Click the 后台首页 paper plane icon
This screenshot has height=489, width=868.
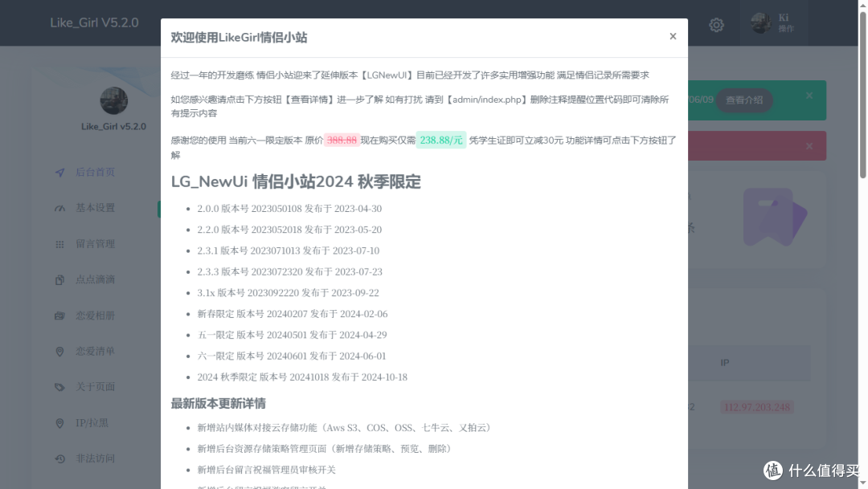point(59,173)
